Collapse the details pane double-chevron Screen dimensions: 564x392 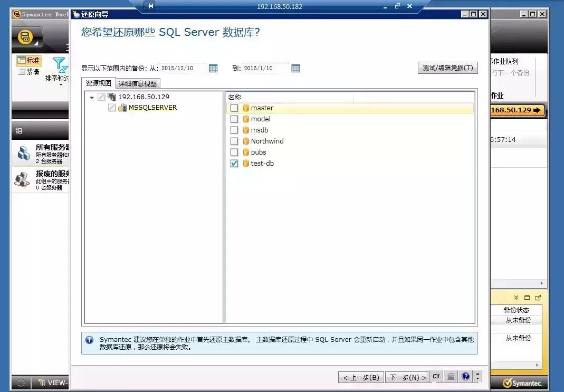pyautogui.click(x=516, y=298)
